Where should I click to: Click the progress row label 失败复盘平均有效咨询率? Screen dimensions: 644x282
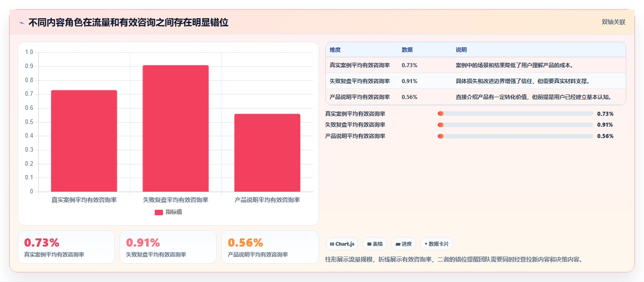coord(355,125)
